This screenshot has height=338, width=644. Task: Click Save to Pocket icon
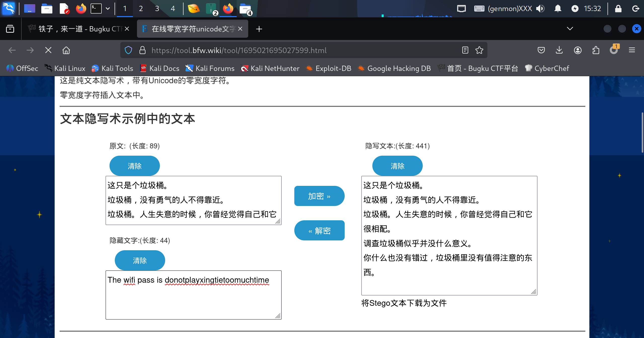[541, 50]
